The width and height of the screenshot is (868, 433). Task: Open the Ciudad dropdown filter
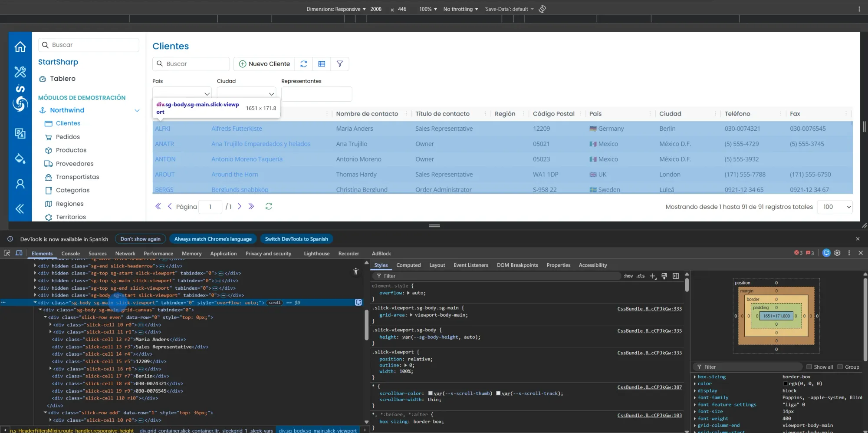point(246,94)
